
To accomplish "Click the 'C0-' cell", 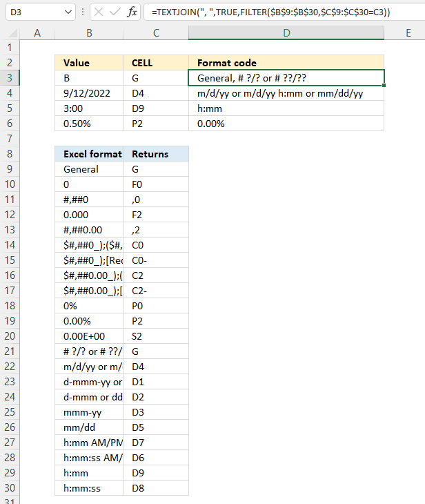I will (x=156, y=260).
